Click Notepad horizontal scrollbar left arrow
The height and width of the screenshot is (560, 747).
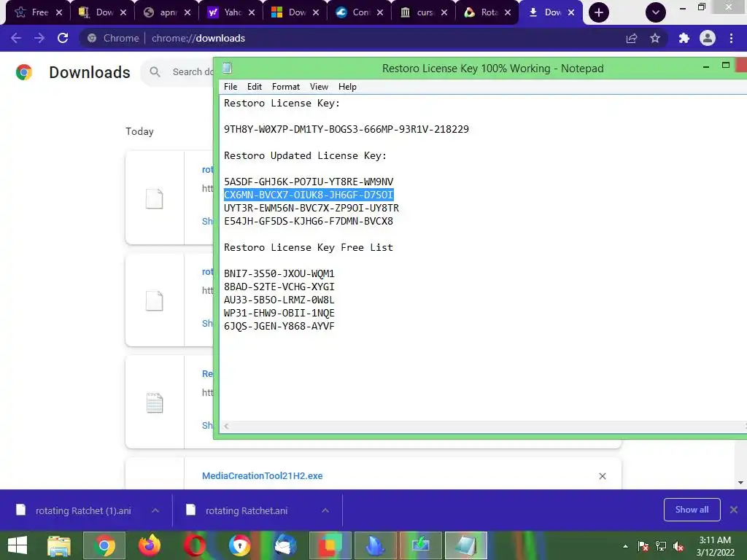[x=226, y=426]
